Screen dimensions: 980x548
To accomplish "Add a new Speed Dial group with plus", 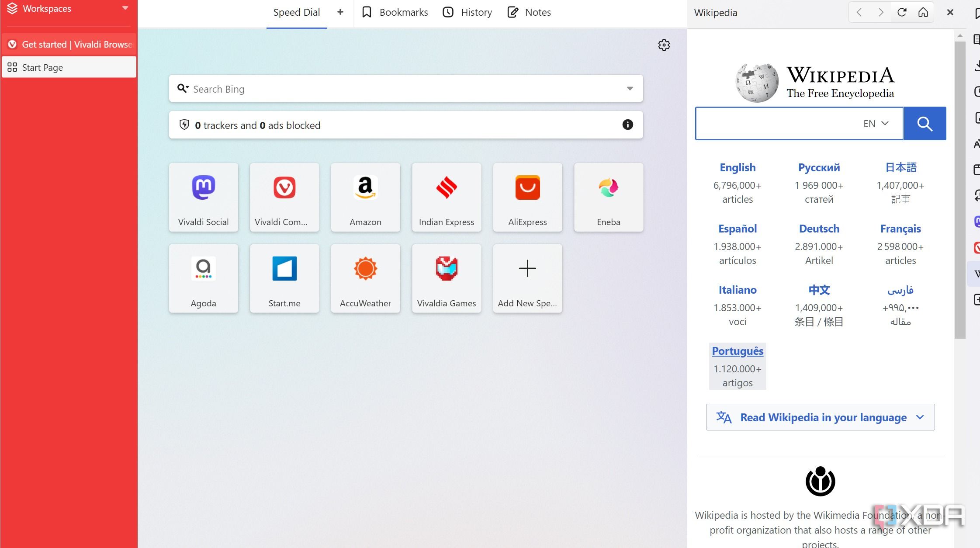I will point(340,12).
